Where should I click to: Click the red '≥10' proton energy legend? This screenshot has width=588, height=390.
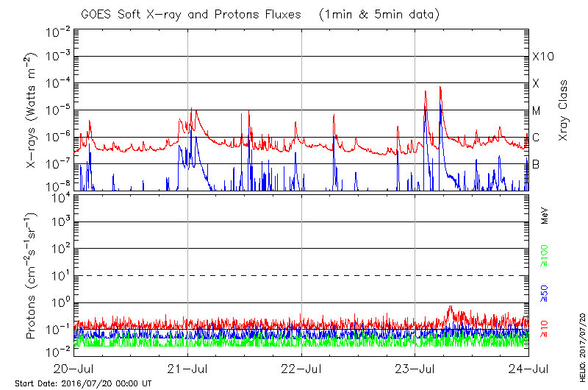pos(545,328)
